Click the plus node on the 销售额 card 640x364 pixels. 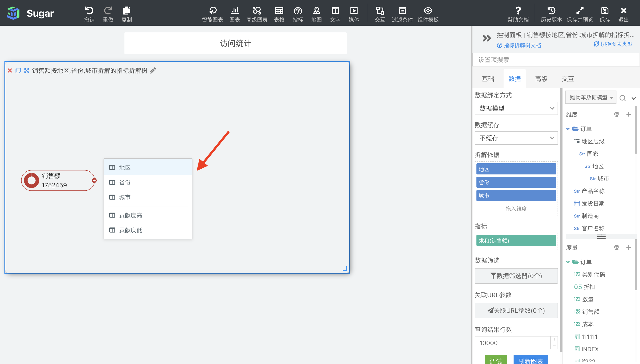point(94,180)
